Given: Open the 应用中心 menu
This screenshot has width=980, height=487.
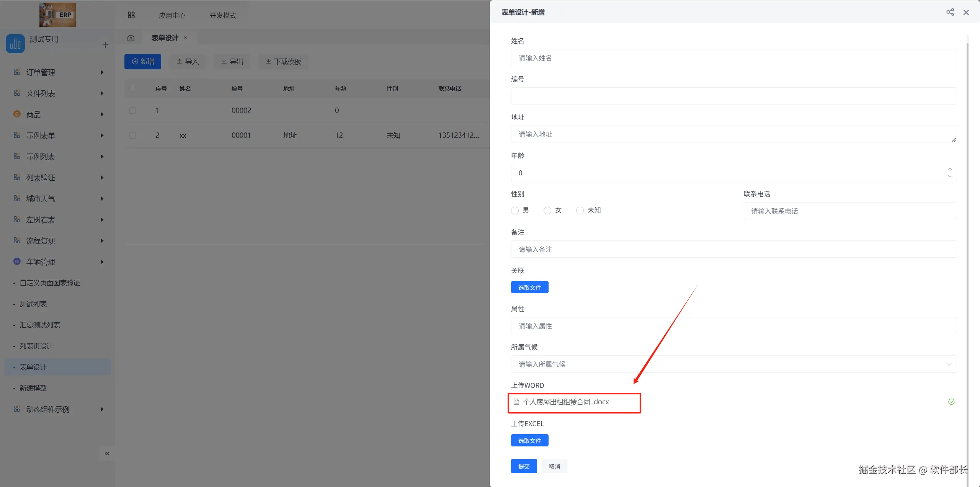Looking at the screenshot, I should point(172,15).
